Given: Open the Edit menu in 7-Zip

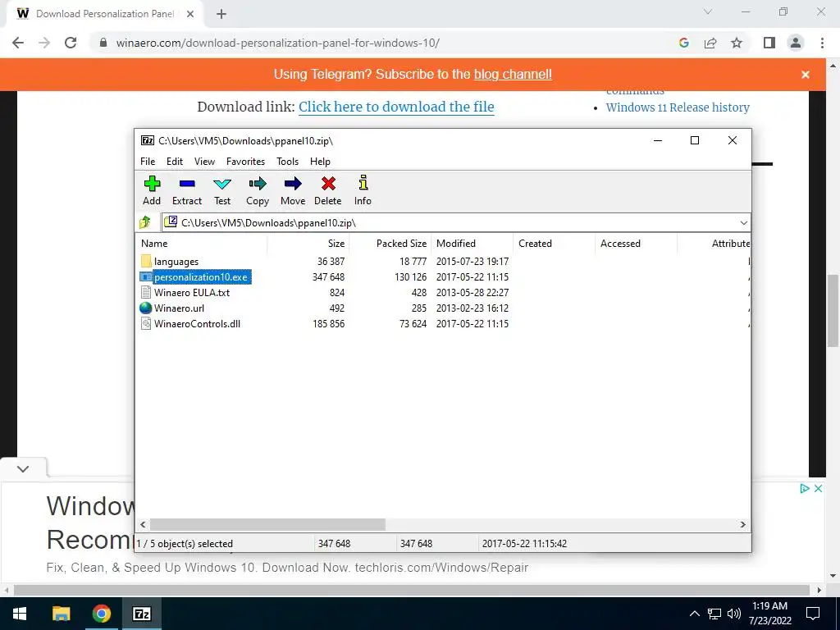Looking at the screenshot, I should pyautogui.click(x=175, y=162).
